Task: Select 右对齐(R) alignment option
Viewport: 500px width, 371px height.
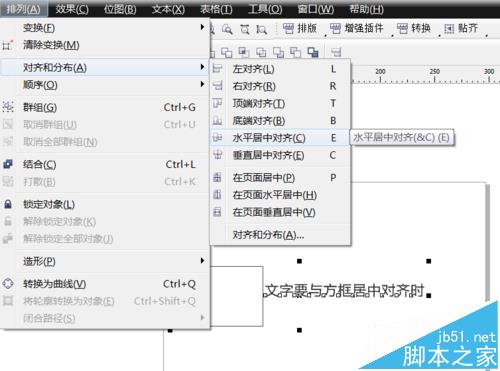Action: [280, 86]
